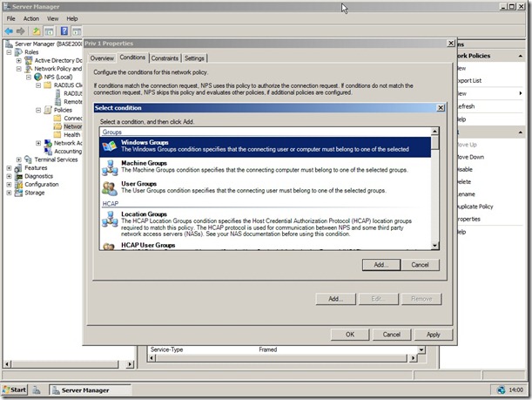
Task: Click the Active Directory Domain Services icon
Action: coord(29,60)
